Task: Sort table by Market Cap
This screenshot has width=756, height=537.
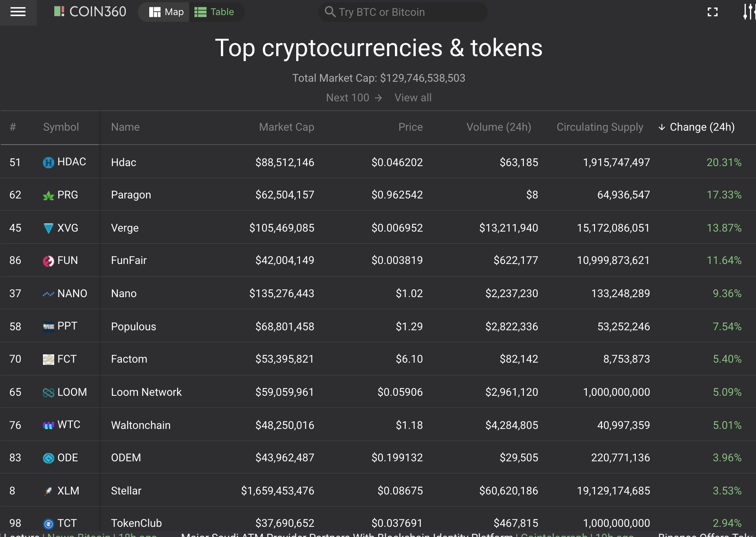Action: pyautogui.click(x=286, y=127)
